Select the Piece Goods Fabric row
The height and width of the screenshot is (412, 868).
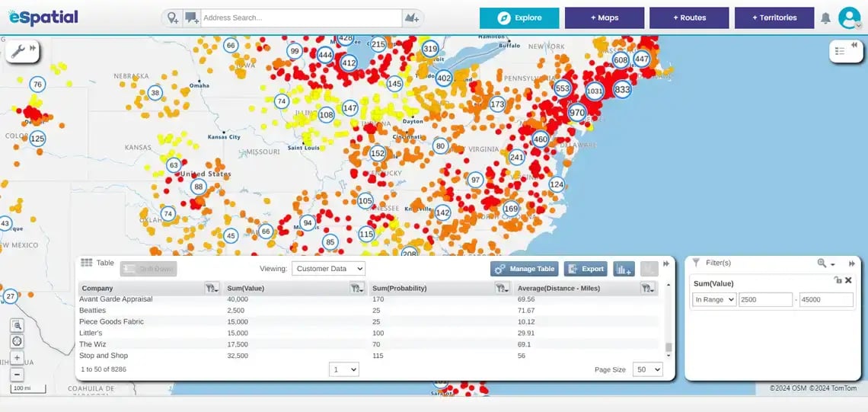tap(369, 321)
